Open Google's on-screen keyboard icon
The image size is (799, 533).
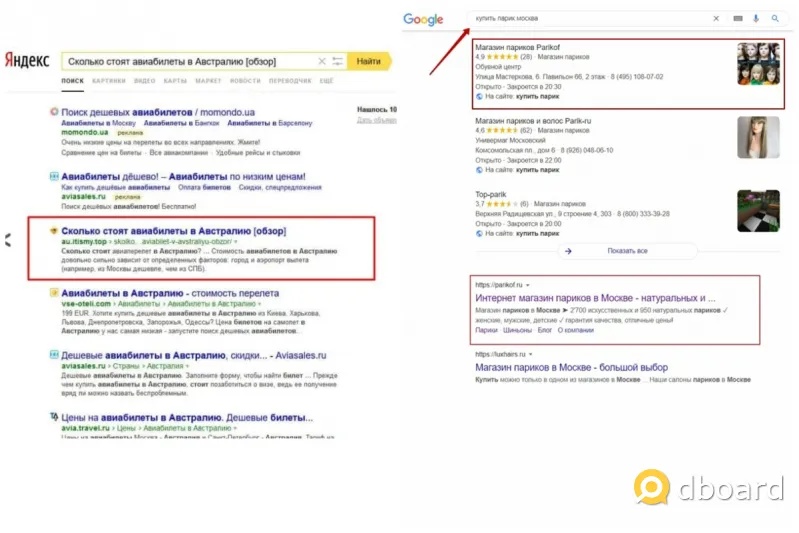point(738,18)
